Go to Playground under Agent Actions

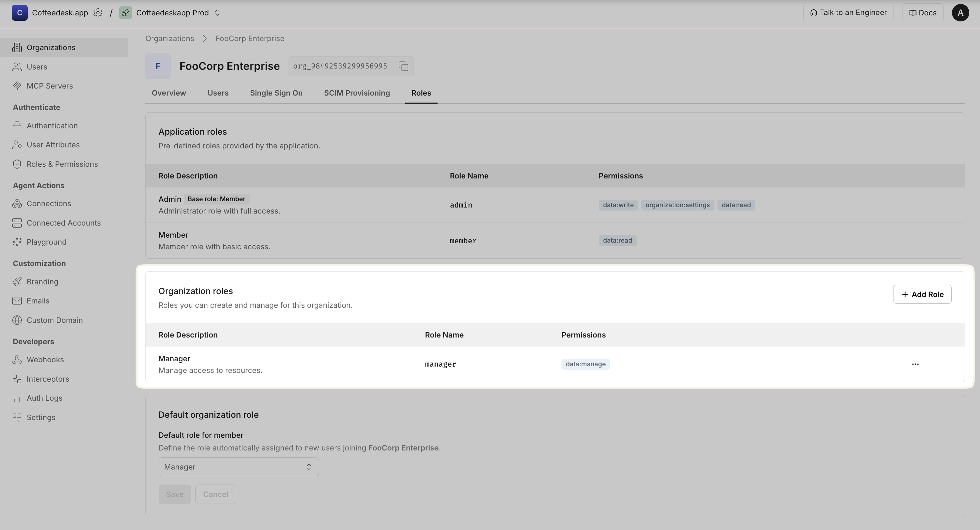click(46, 242)
